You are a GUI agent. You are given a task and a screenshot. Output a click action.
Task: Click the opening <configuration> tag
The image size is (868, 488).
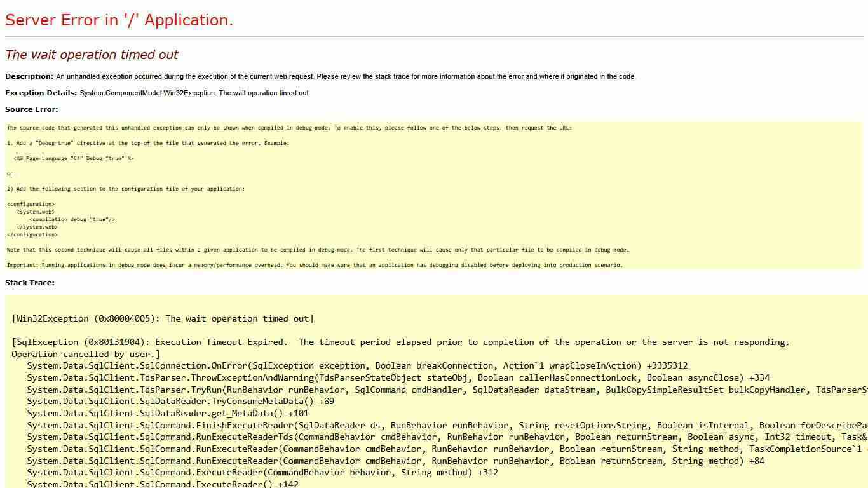31,204
